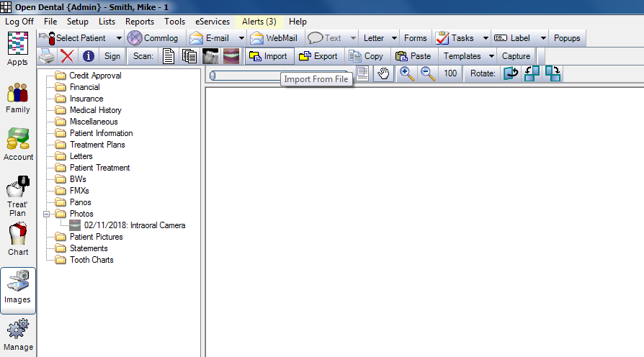Viewport: 644px width, 357px height.
Task: Click the blue Info icon
Action: point(89,56)
